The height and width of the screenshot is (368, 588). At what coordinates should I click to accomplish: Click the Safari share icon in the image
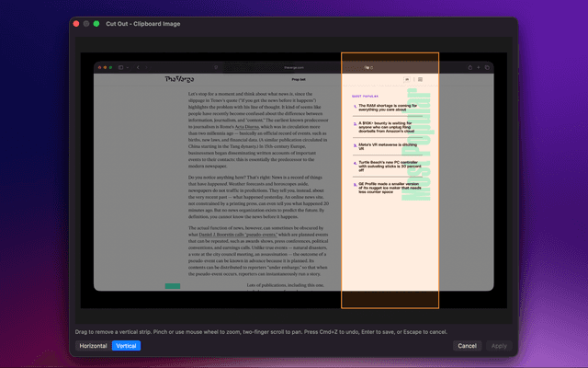[470, 67]
